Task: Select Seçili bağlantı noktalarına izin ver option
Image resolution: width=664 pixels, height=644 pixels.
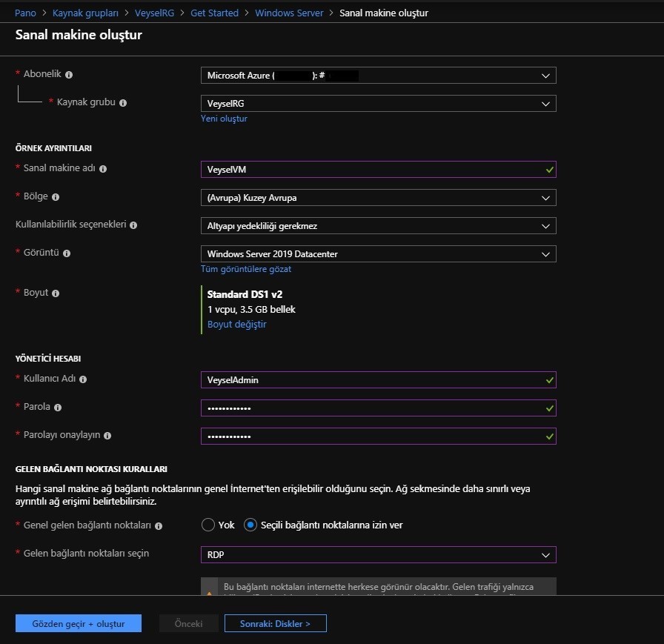Action: coord(250,525)
